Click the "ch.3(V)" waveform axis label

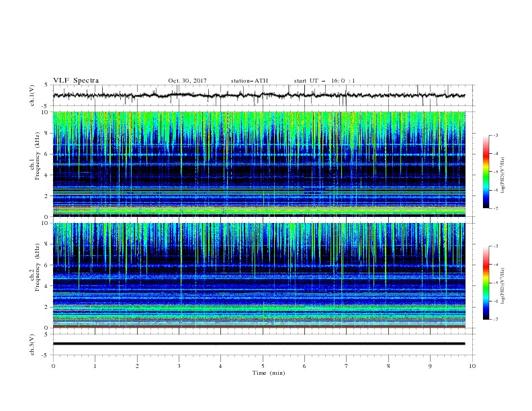point(32,345)
